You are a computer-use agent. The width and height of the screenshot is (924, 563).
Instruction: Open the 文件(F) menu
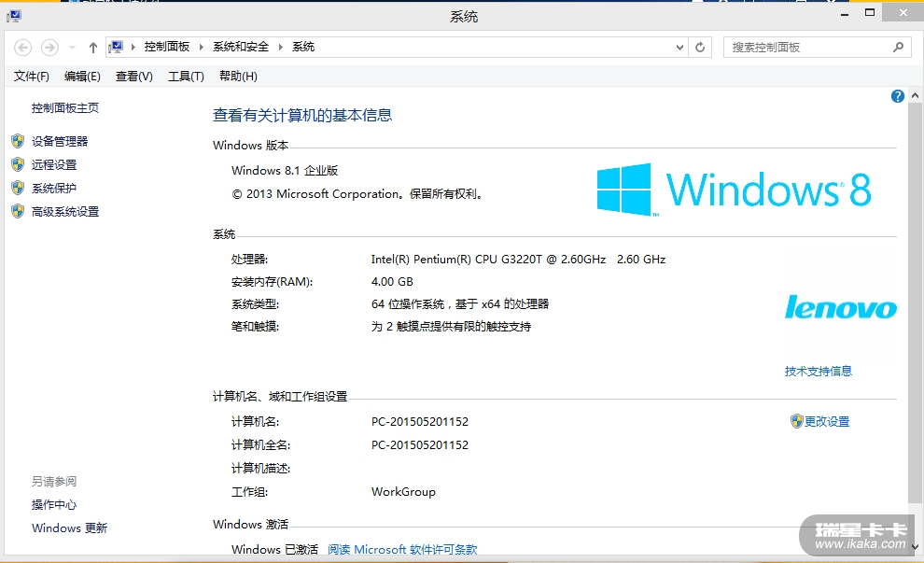click(x=31, y=76)
